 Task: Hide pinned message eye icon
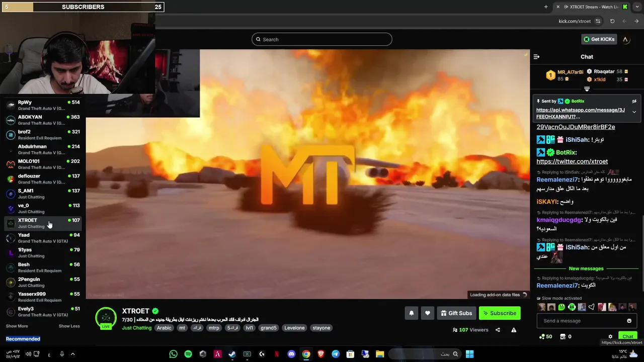[634, 101]
